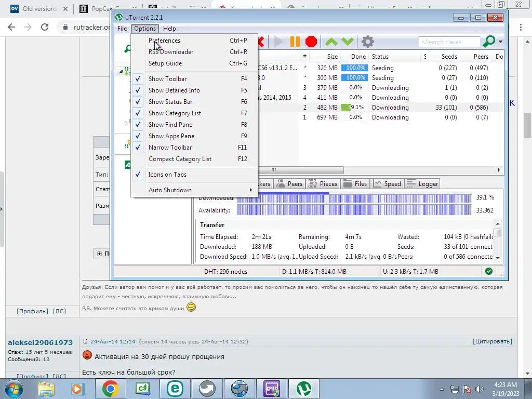
Task: Click the Peers tab icon
Action: [281, 183]
